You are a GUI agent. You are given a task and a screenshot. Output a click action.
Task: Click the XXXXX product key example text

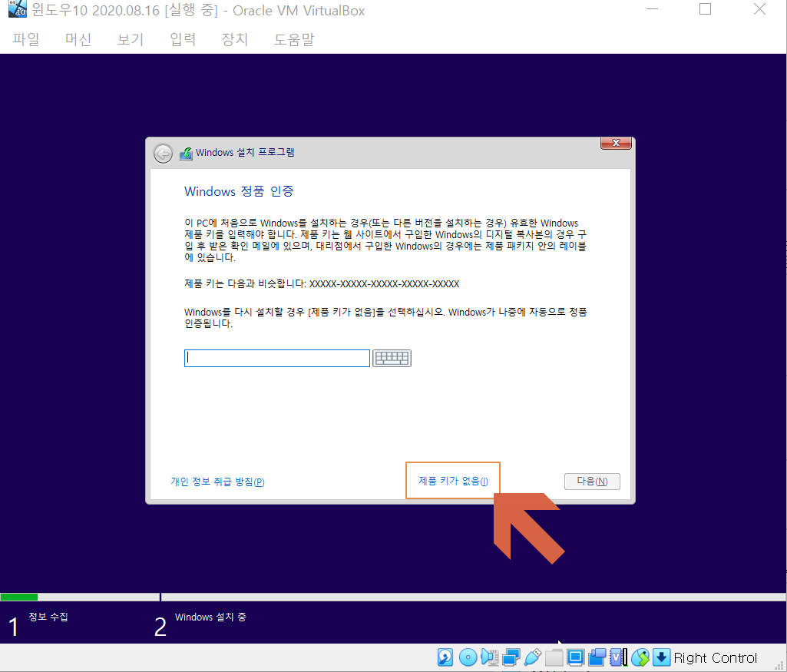385,283
